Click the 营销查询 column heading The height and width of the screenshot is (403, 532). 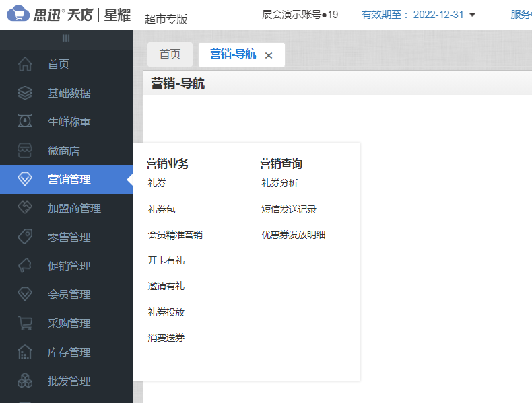click(x=281, y=163)
